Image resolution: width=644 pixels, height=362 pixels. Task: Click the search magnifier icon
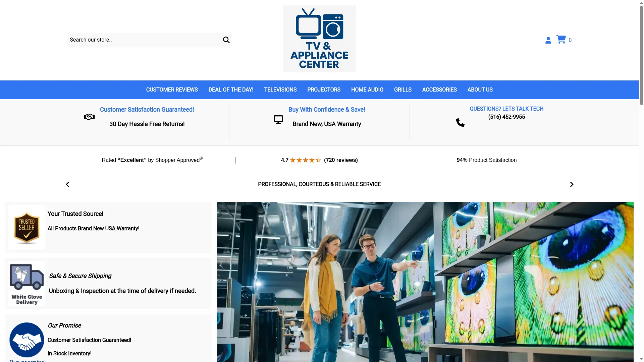[226, 40]
